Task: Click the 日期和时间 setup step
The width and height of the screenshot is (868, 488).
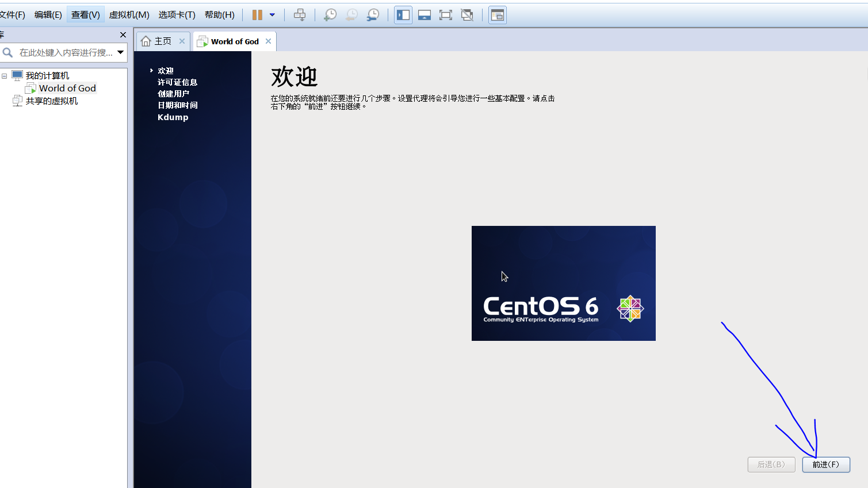Action: coord(178,105)
